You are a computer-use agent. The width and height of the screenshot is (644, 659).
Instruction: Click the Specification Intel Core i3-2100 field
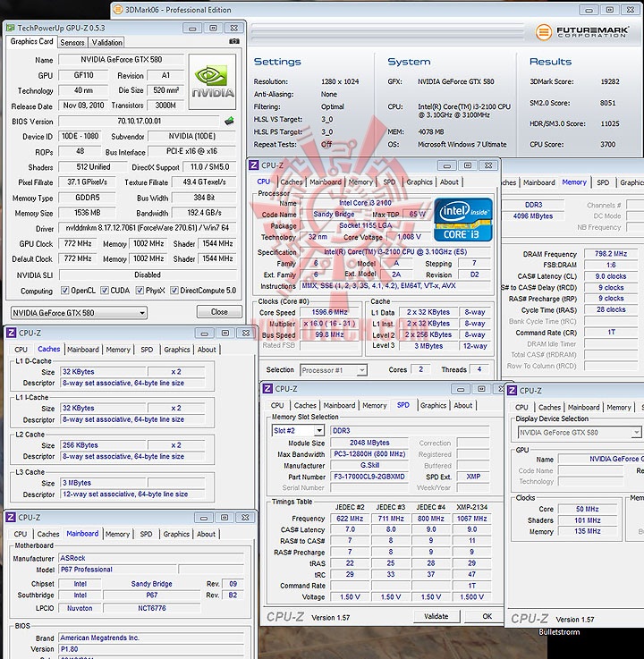click(395, 252)
